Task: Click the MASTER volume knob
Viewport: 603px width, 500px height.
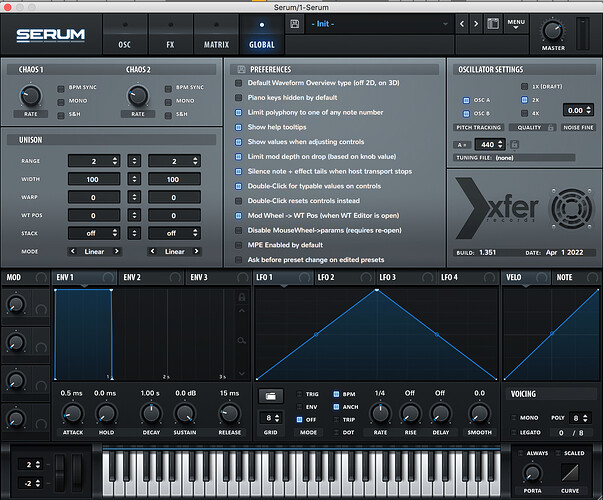Action: 553,31
